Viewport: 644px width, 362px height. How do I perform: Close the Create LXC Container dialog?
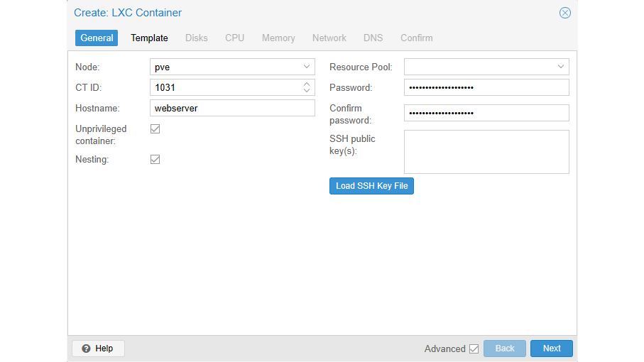pos(564,13)
